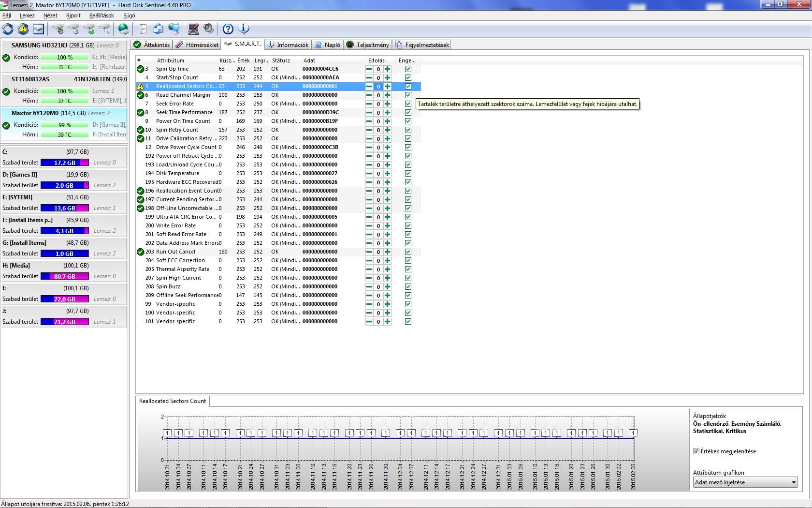Image resolution: width=812 pixels, height=508 pixels.
Task: Switch to the Figyelmeztetések tab
Action: coord(422,45)
